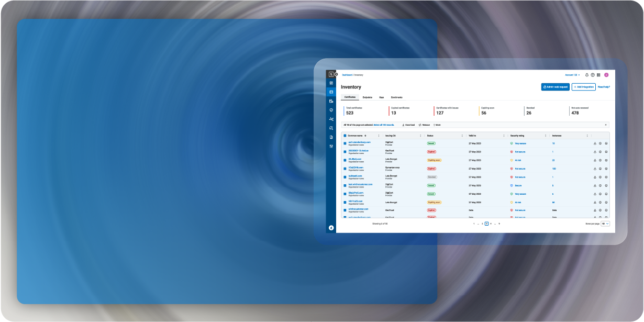Open the certificate shield icon in sidebar

point(331,110)
